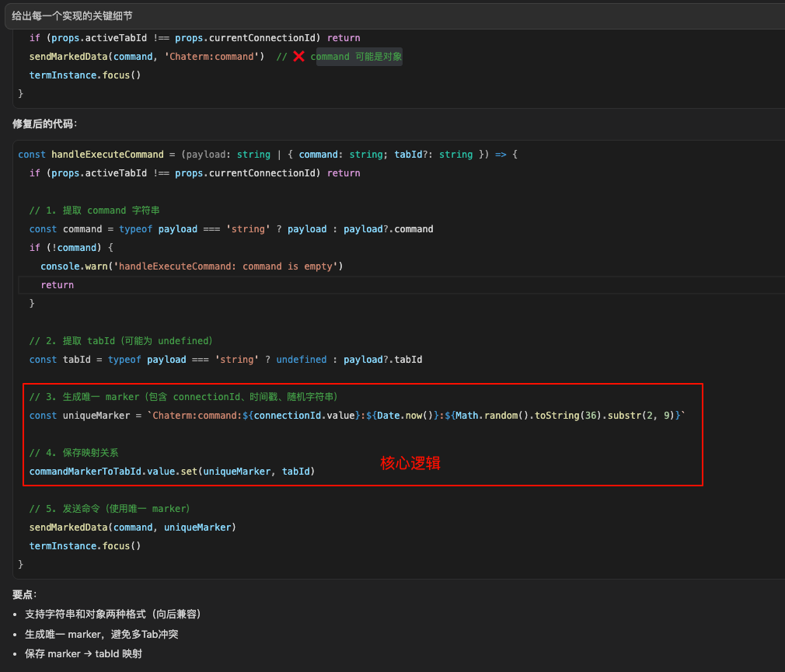
Task: Click the comment "2. 提取 tabId"
Action: pos(120,341)
